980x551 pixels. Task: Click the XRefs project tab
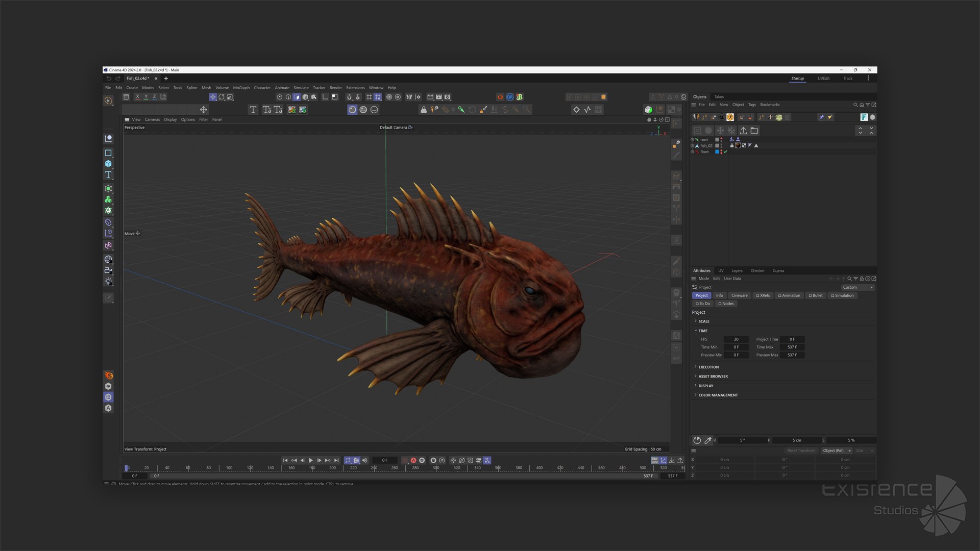click(763, 296)
